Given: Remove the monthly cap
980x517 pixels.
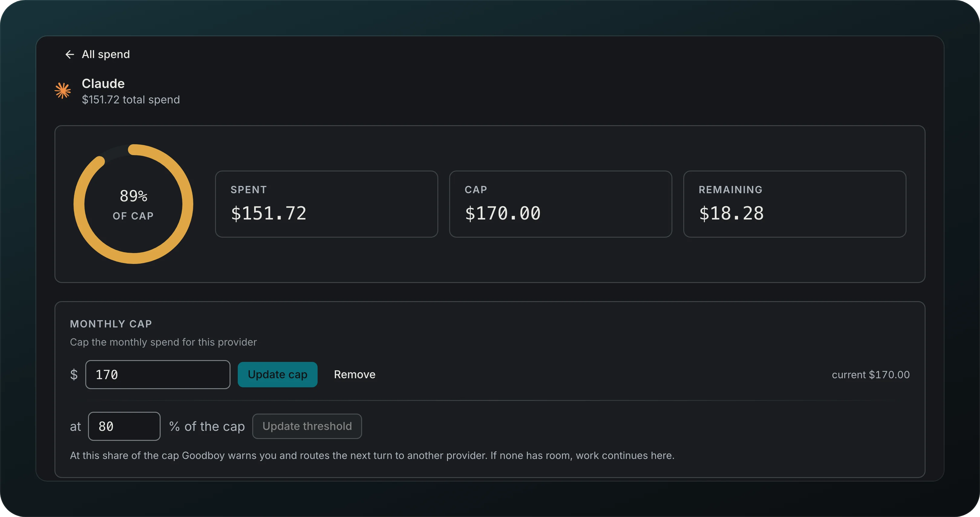Looking at the screenshot, I should 354,374.
